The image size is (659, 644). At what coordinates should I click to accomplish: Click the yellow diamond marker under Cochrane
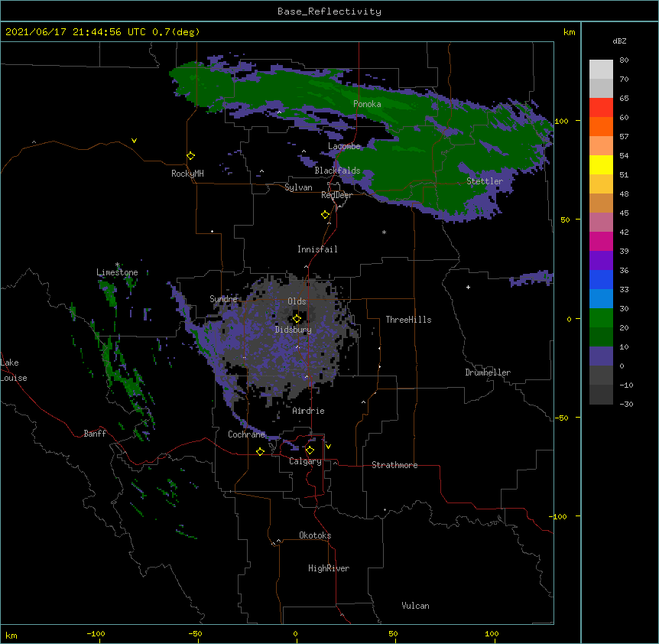pos(260,451)
